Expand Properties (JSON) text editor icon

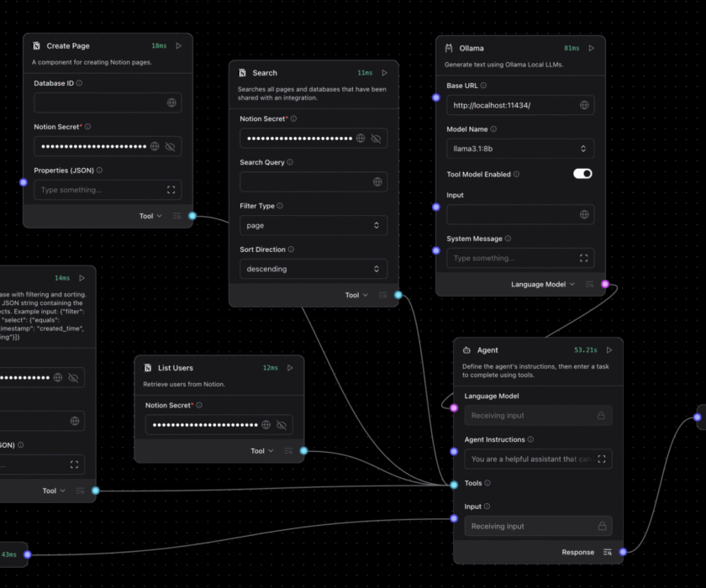click(x=171, y=190)
